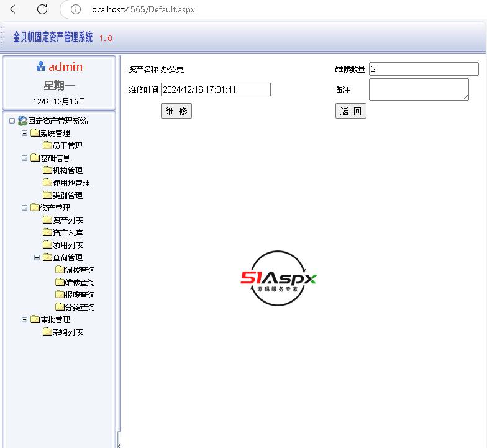Click the 领用列表 folder icon
The width and height of the screenshot is (487, 448).
pyautogui.click(x=47, y=245)
